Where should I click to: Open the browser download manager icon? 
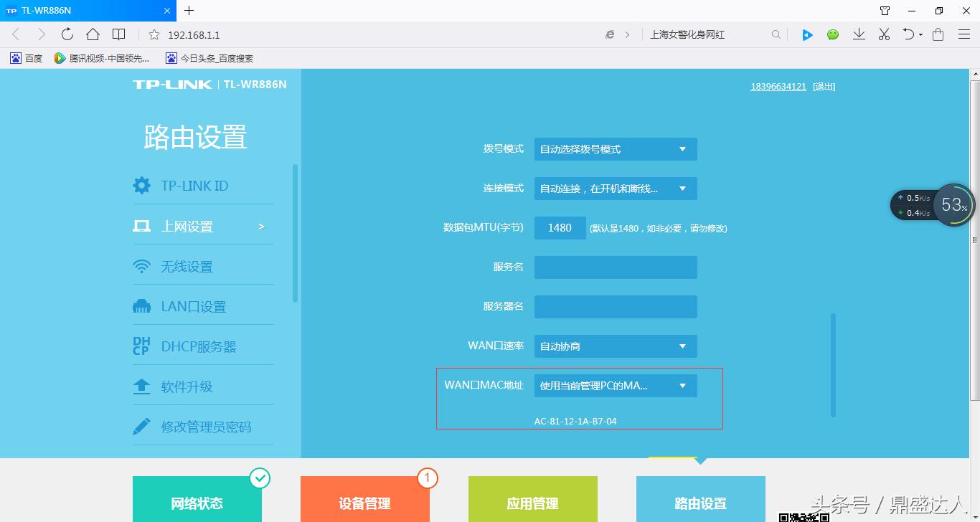(859, 34)
